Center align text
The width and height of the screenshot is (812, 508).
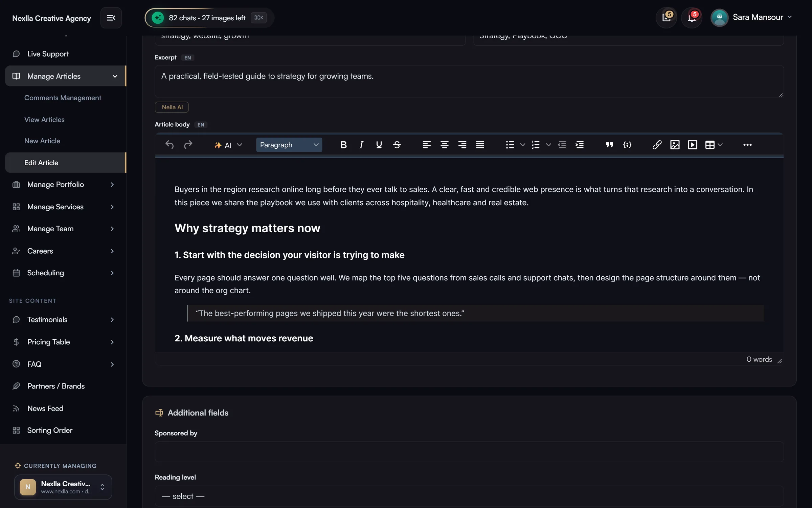[445, 145]
